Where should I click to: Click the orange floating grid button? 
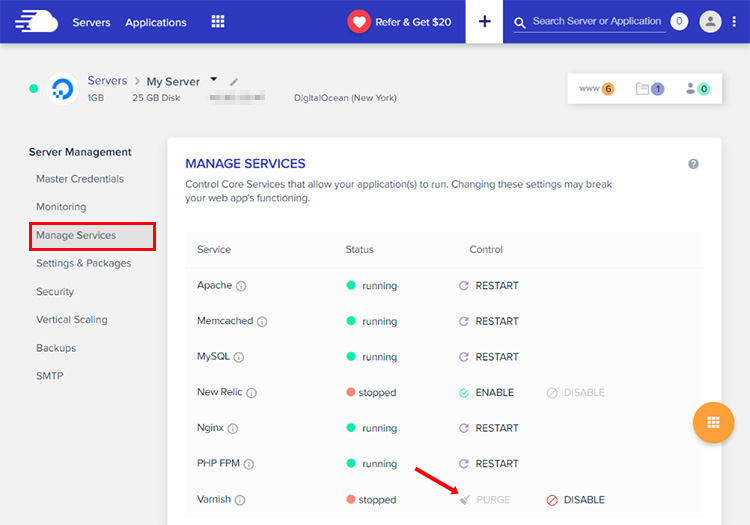(713, 422)
